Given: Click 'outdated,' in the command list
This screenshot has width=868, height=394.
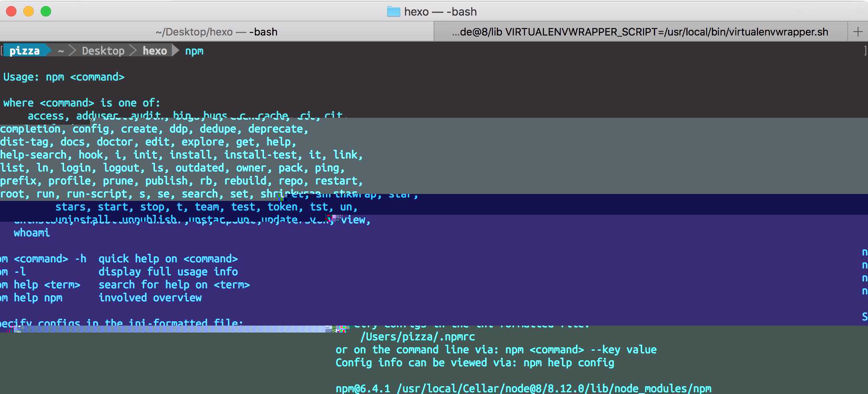Looking at the screenshot, I should coord(203,168).
